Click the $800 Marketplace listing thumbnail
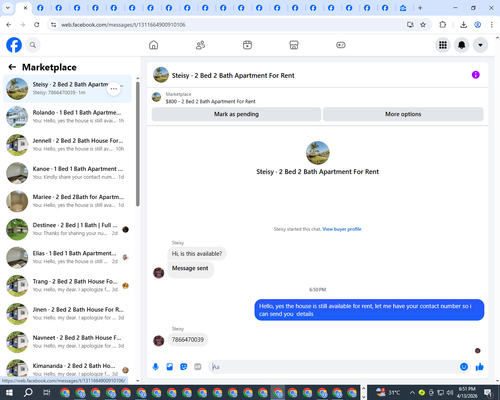The width and height of the screenshot is (500, 400). (156, 97)
